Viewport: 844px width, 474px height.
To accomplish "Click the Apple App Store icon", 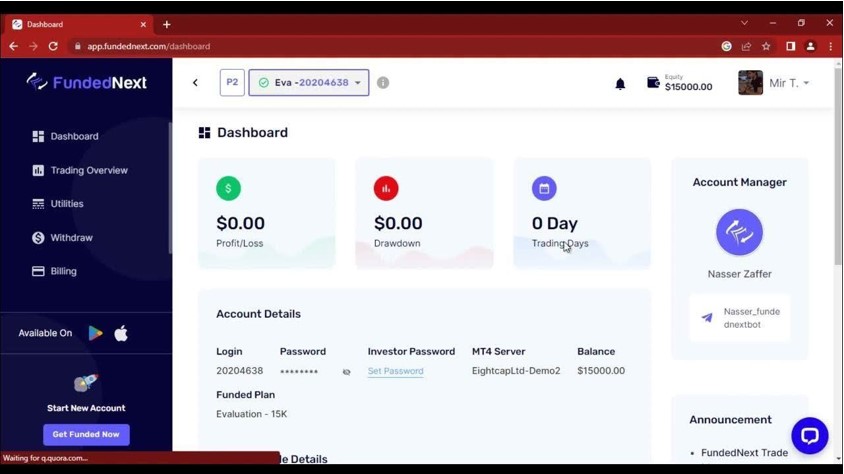I will click(x=121, y=333).
